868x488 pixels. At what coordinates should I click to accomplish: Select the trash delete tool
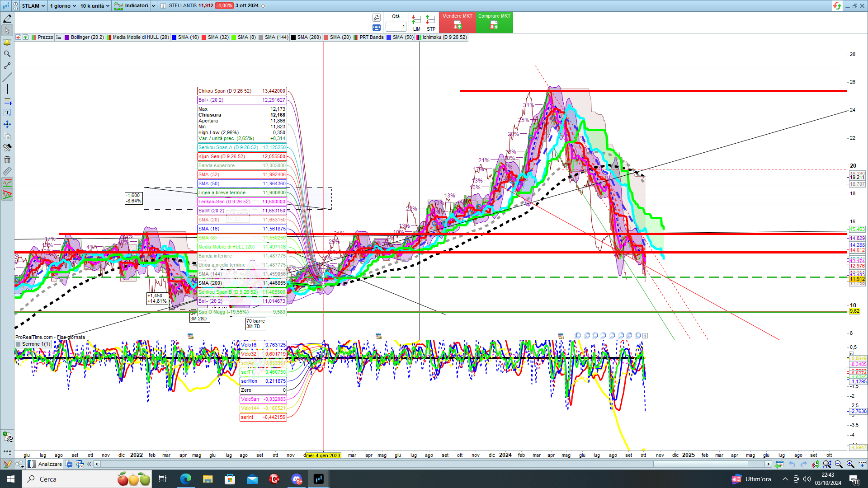(x=7, y=160)
